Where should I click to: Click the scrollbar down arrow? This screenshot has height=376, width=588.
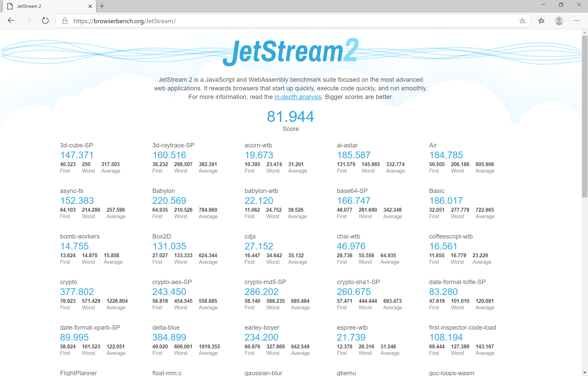[585, 373]
